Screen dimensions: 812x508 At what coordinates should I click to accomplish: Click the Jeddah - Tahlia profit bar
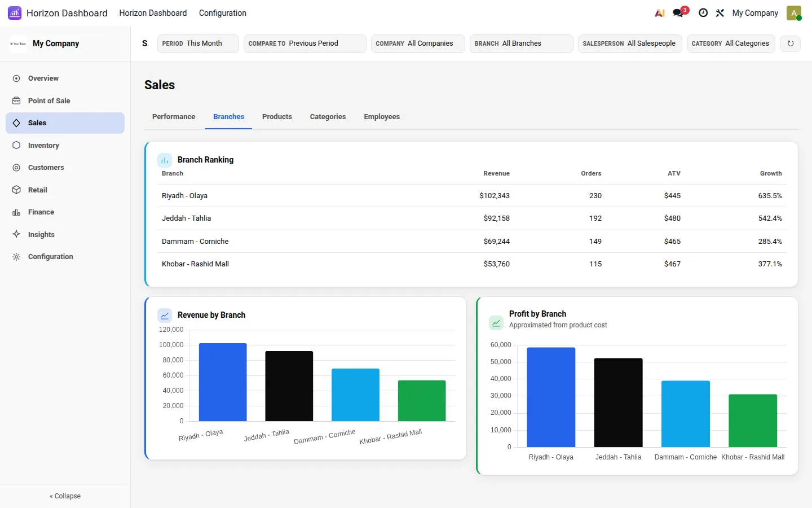(618, 402)
